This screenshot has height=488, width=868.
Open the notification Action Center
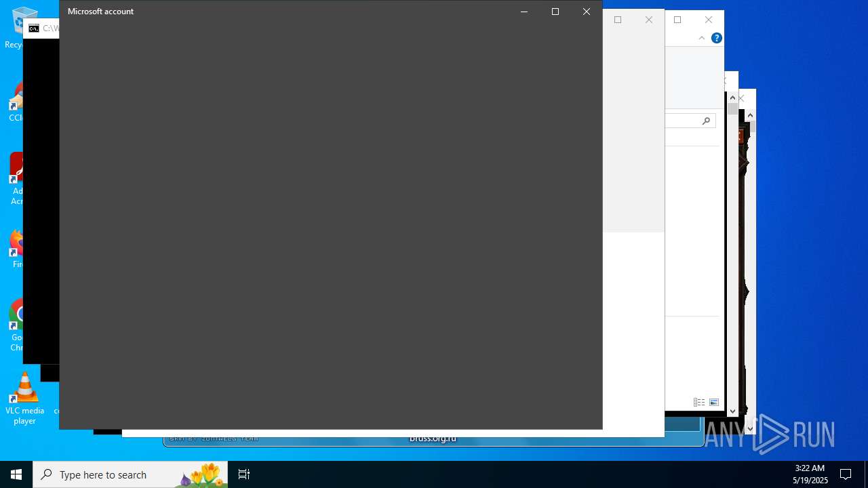[846, 474]
